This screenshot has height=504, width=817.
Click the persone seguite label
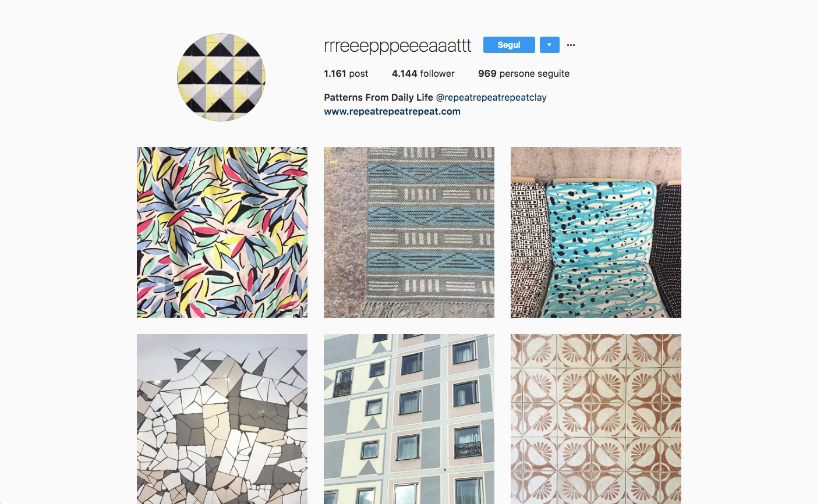point(535,73)
